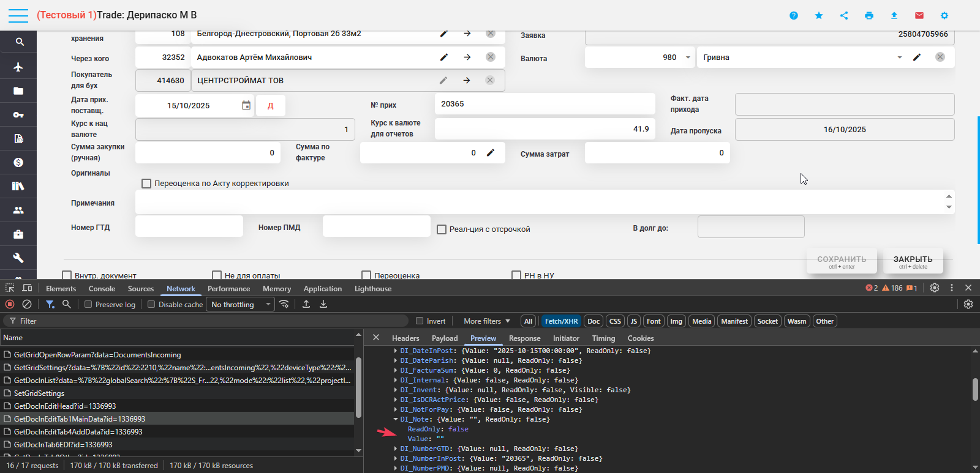Click the print icon in top header

pos(869,15)
